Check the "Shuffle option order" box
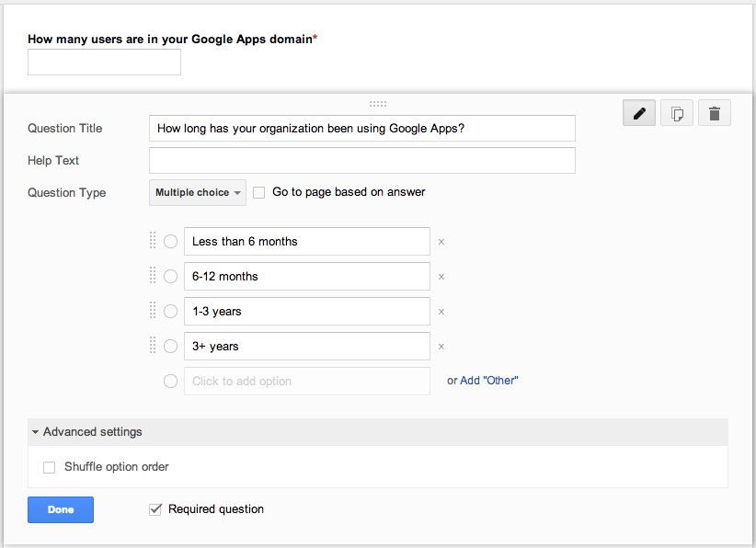The width and height of the screenshot is (756, 548). (x=50, y=467)
